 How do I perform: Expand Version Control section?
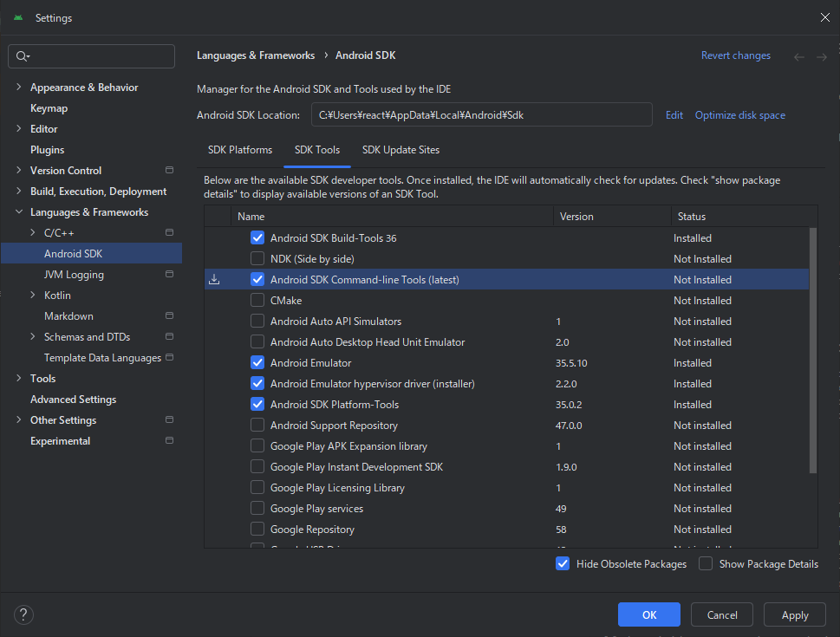pyautogui.click(x=19, y=171)
